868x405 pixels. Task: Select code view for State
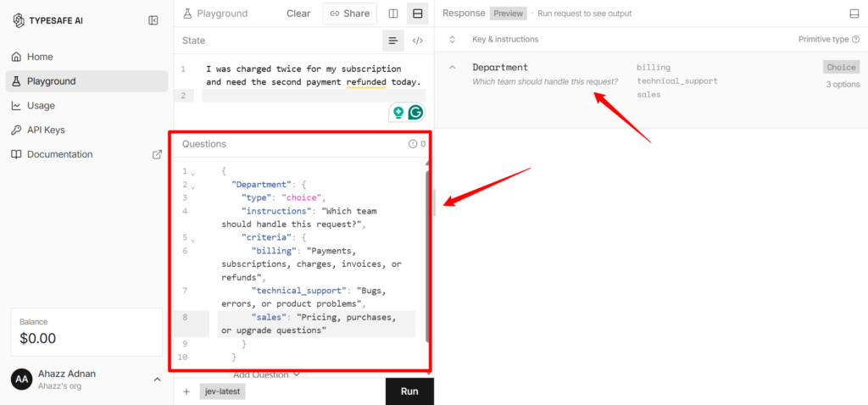tap(418, 41)
